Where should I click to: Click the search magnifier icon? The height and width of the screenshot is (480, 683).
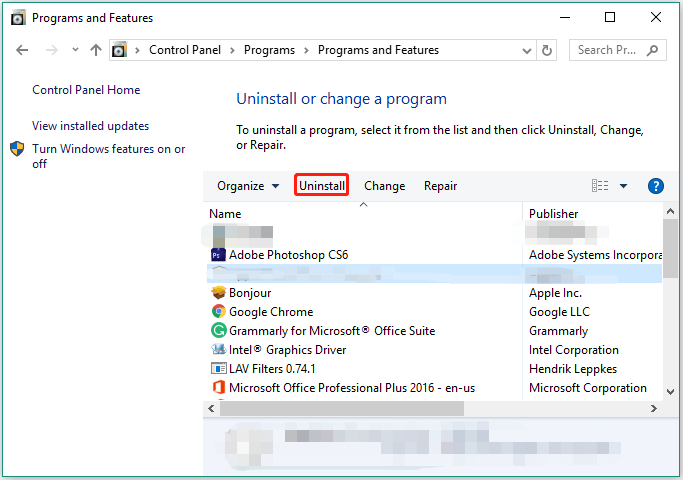click(652, 50)
